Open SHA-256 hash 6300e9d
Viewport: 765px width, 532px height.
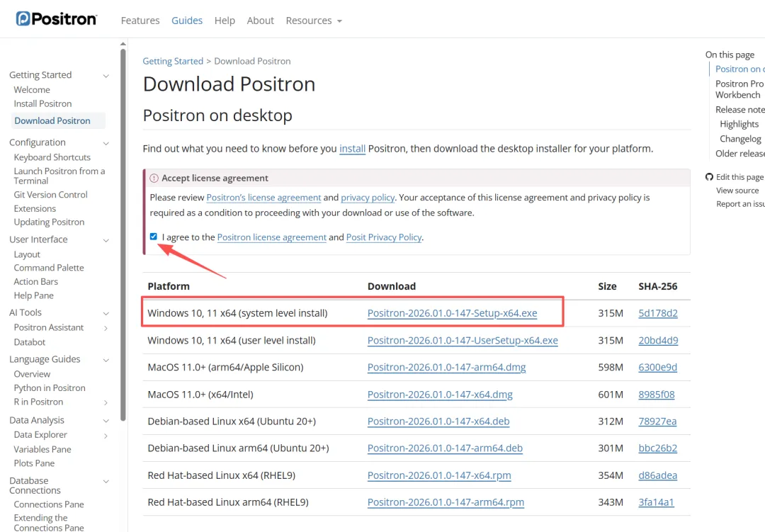[x=657, y=367]
